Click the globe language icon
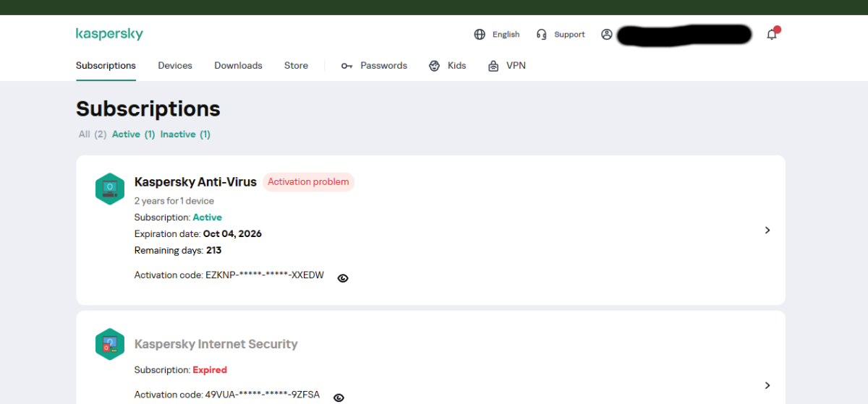This screenshot has height=404, width=868. point(480,35)
